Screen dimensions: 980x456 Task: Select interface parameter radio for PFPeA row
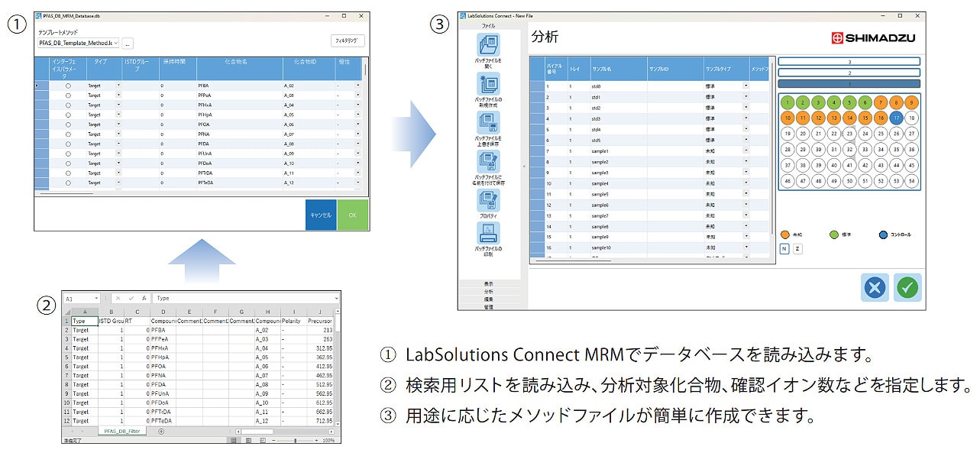click(x=68, y=95)
